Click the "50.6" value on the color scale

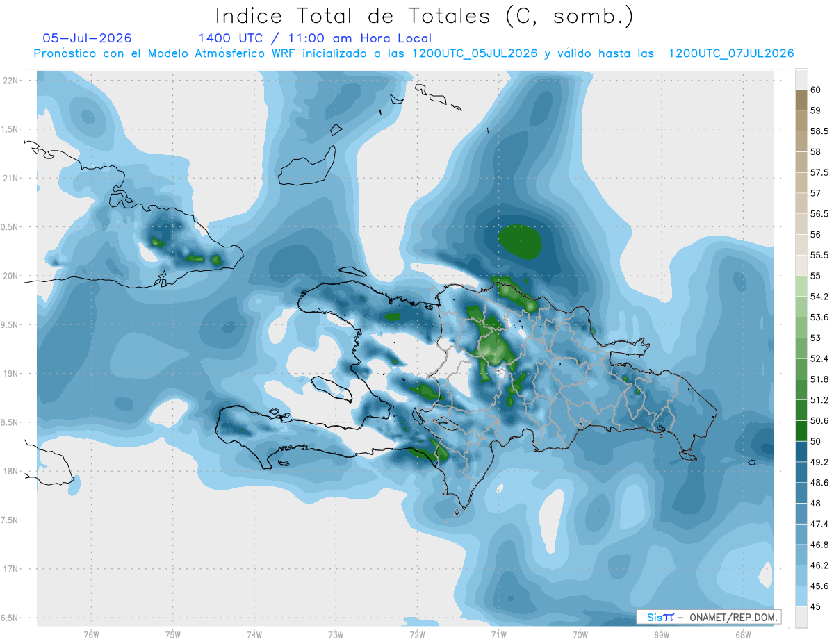tap(819, 421)
